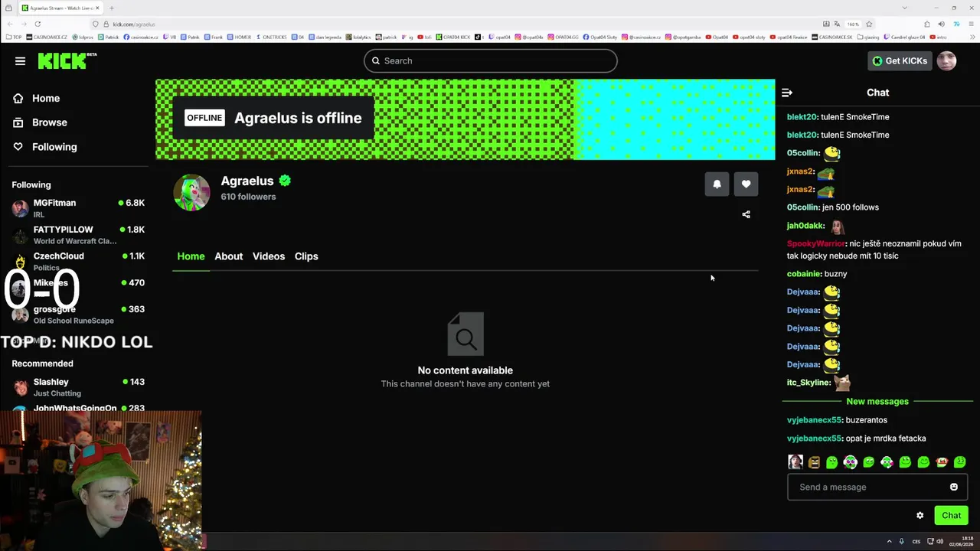This screenshot has height=551, width=980.
Task: Click username itc_Skyline in chat
Action: 808,383
